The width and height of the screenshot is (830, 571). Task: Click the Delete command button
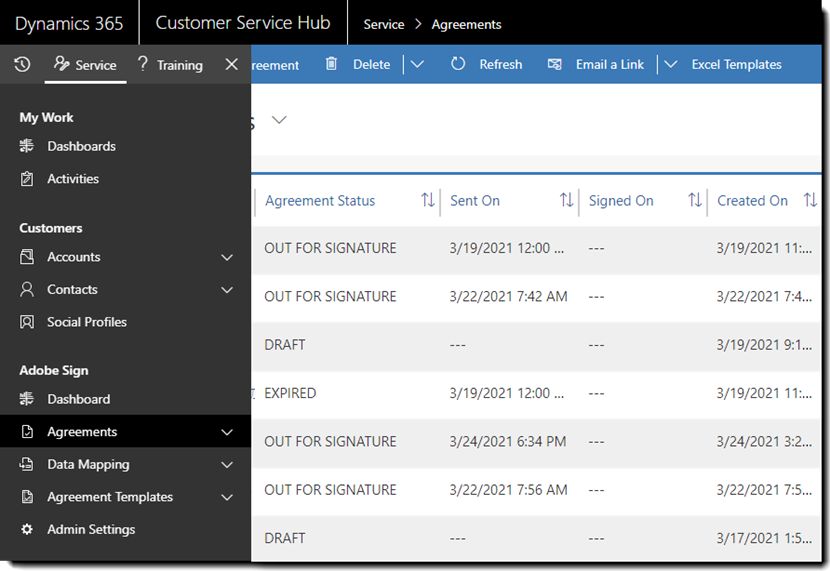coord(358,64)
